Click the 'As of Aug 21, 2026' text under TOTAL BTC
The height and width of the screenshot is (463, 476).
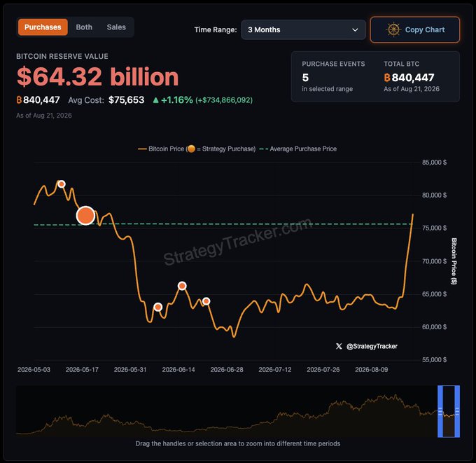412,89
